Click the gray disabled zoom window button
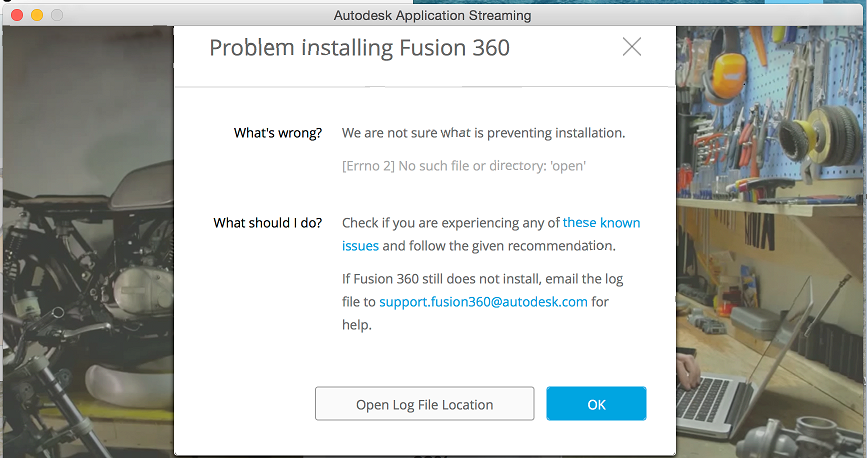The width and height of the screenshot is (867, 458). [x=57, y=15]
